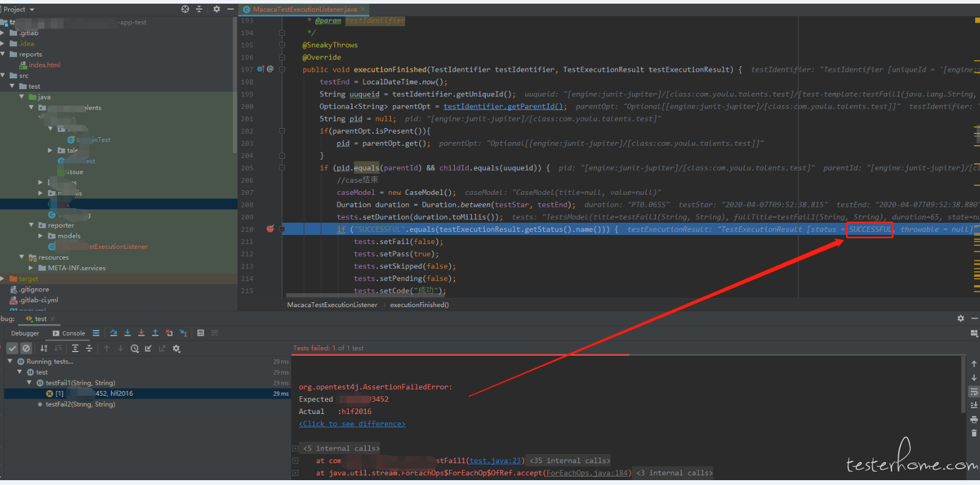
Task: Hide the Project panel with the minus icon
Action: click(x=230, y=9)
